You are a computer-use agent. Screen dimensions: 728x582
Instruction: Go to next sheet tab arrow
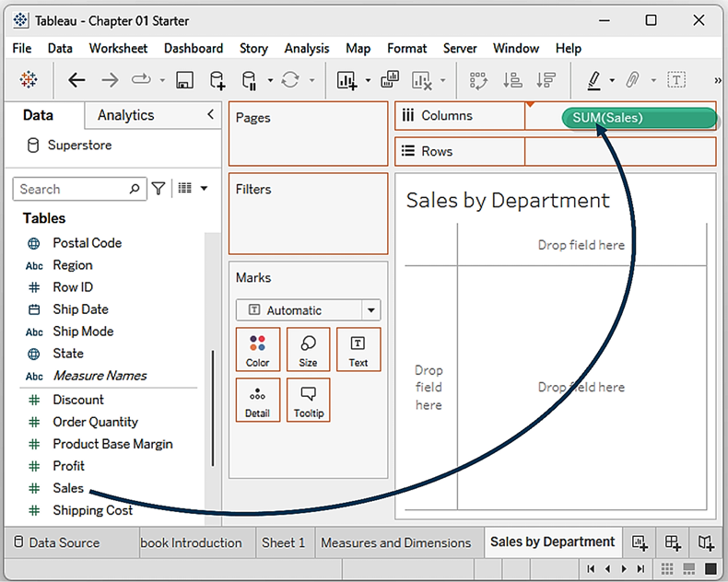coord(624,568)
